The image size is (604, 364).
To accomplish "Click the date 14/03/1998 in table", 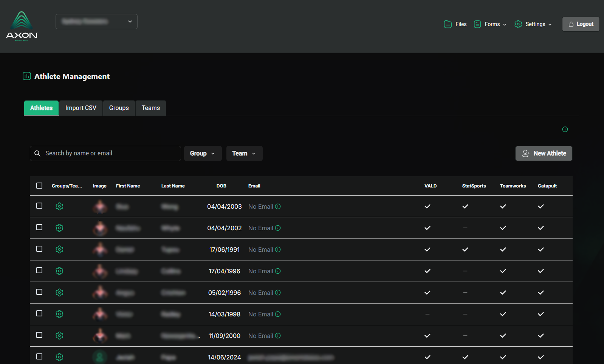I will point(225,314).
